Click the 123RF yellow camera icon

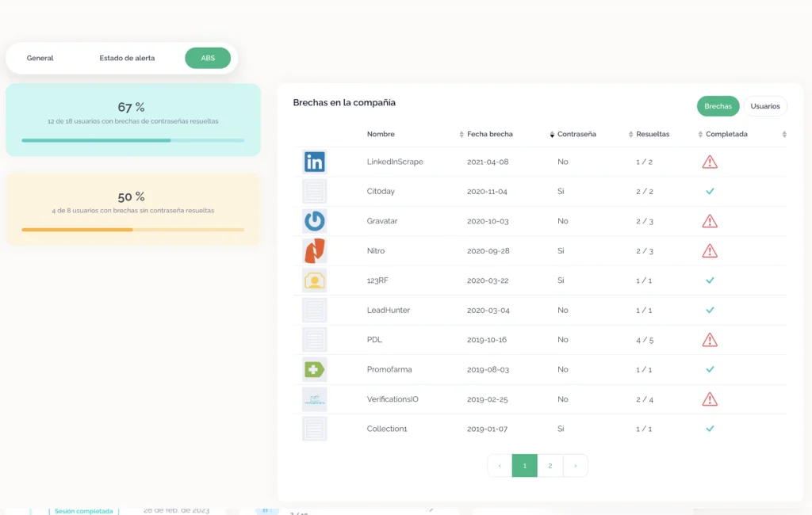coord(314,280)
